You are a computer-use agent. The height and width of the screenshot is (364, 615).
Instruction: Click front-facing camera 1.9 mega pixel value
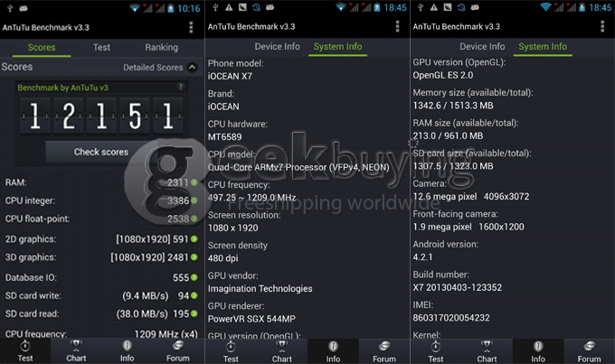(468, 227)
